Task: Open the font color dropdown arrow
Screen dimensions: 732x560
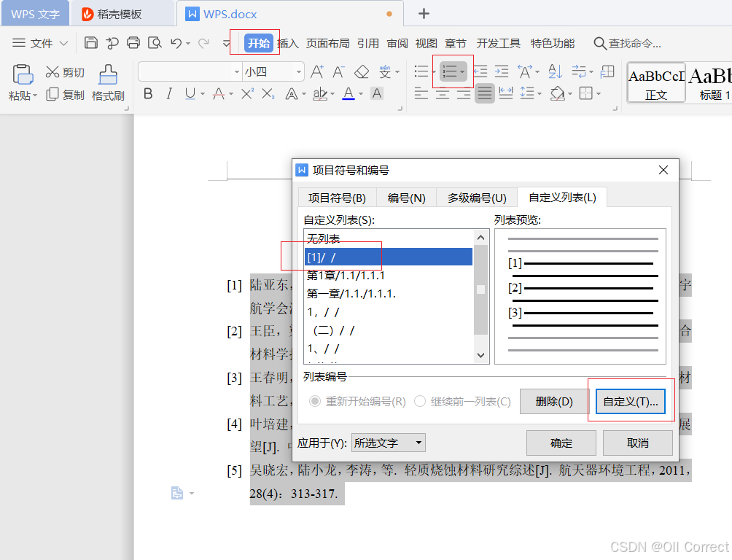Action: (361, 94)
